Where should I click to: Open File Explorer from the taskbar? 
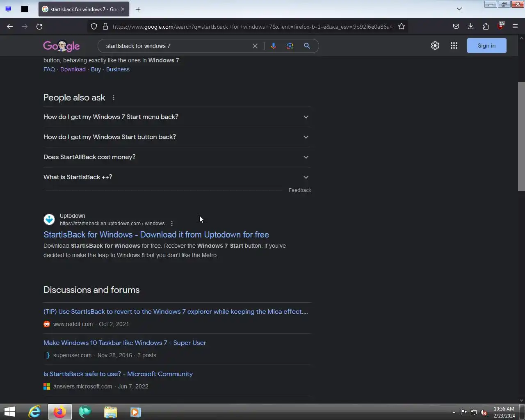[x=111, y=412]
